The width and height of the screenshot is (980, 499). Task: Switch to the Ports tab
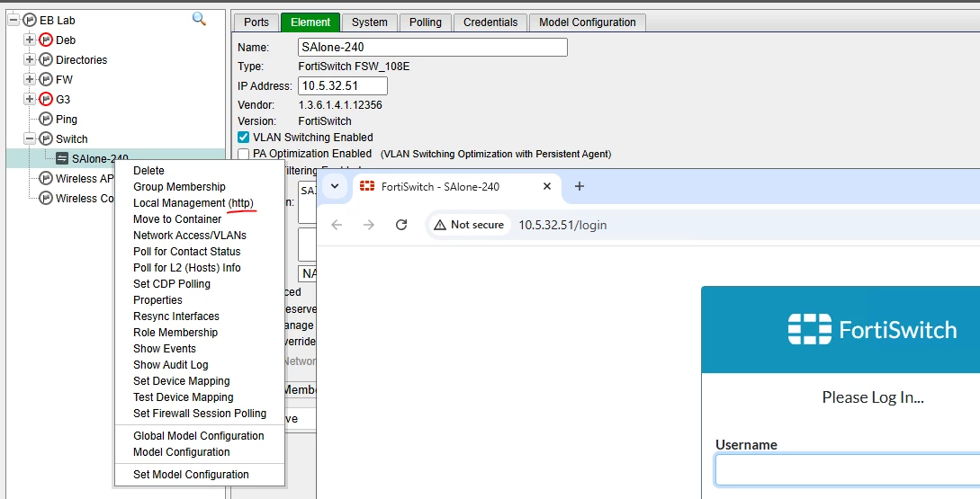point(256,22)
